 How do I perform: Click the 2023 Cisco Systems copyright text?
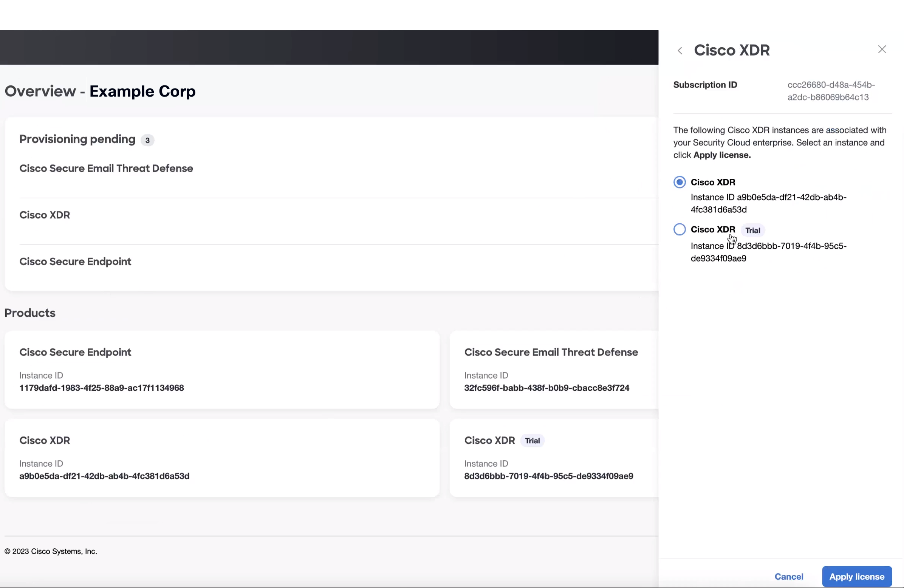(x=51, y=551)
